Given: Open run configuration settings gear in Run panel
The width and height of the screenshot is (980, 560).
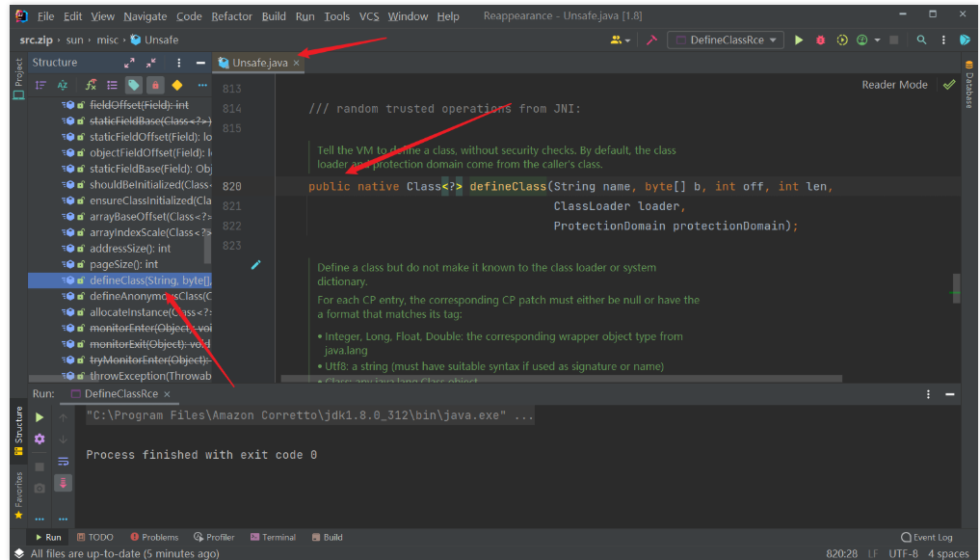Looking at the screenshot, I should (40, 439).
